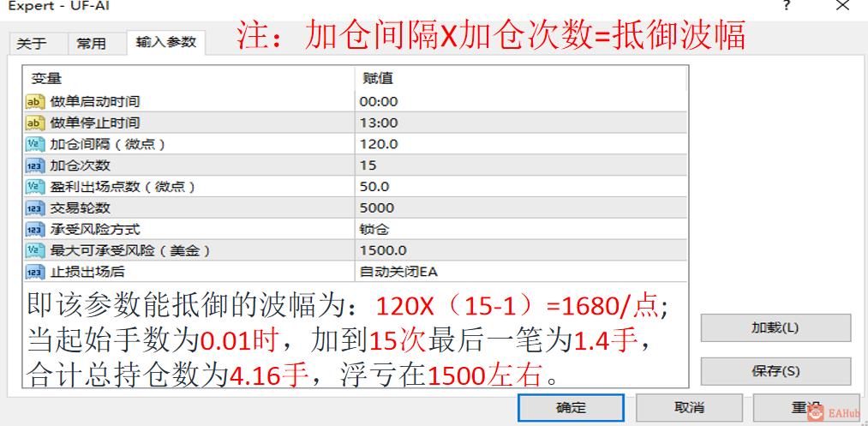Click the integer icon beside 承受风险方式
This screenshot has height=426, width=868.
tap(35, 230)
